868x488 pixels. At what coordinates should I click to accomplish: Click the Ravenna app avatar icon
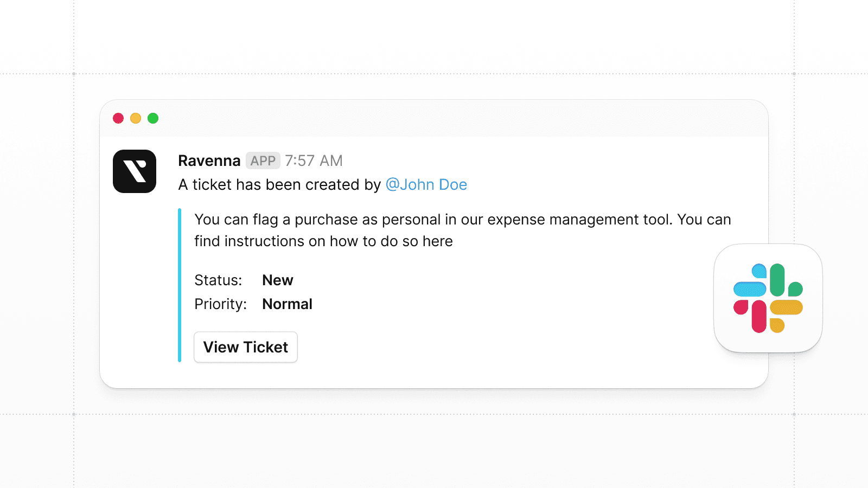(135, 171)
